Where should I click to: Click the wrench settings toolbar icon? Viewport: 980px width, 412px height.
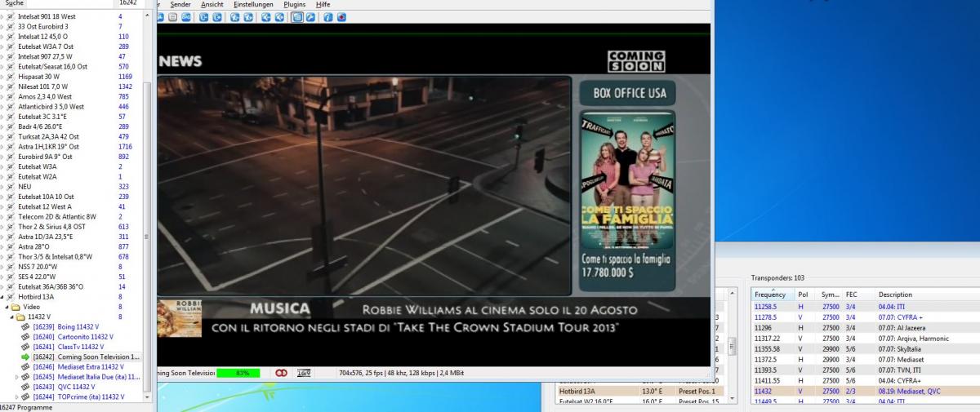310,17
